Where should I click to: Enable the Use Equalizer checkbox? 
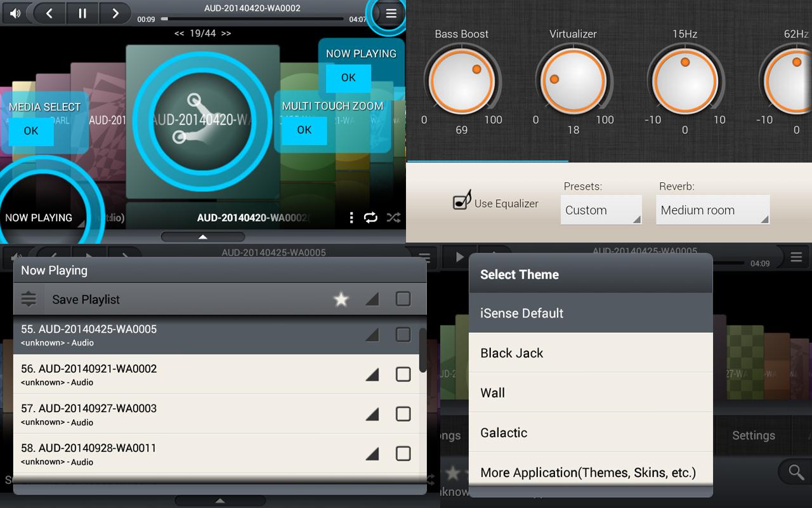pyautogui.click(x=462, y=200)
